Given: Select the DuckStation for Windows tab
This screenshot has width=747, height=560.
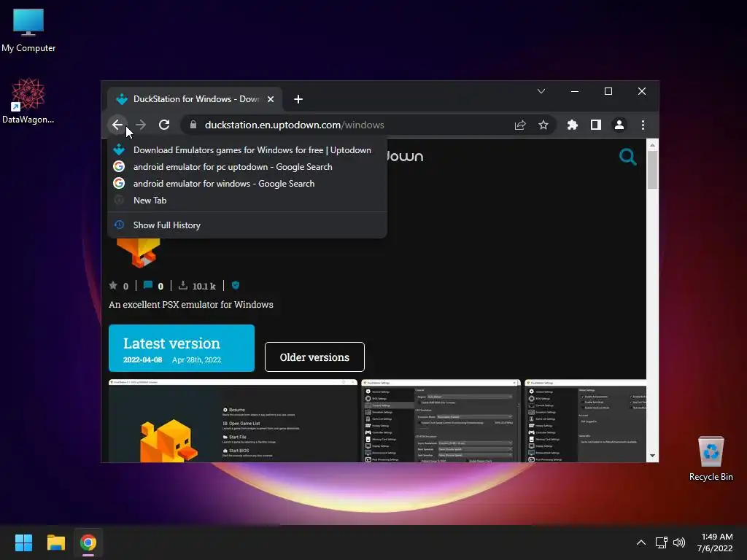Looking at the screenshot, I should [195, 99].
